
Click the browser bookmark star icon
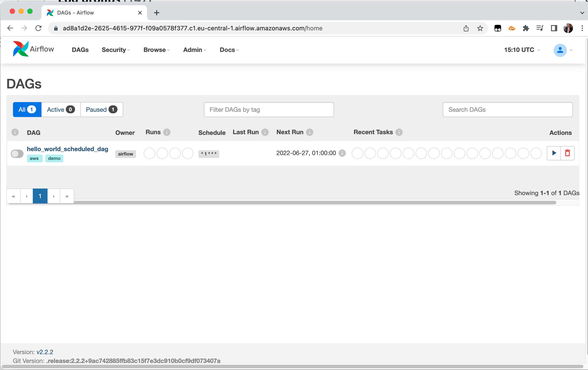480,28
